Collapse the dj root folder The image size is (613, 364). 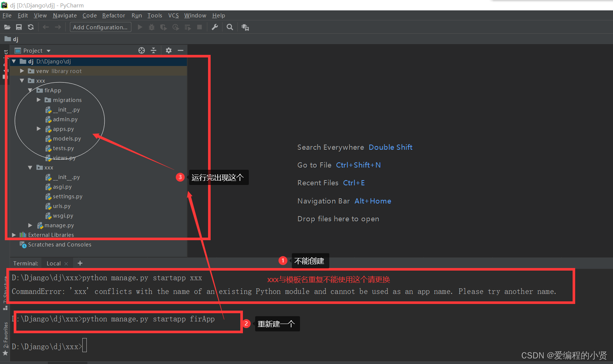click(14, 61)
